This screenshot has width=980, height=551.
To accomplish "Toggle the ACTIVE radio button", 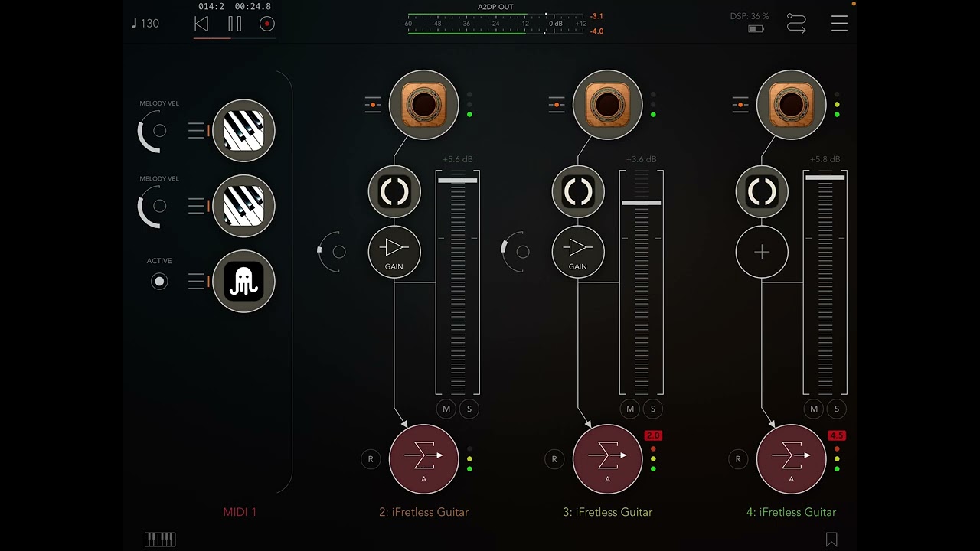I will point(159,282).
